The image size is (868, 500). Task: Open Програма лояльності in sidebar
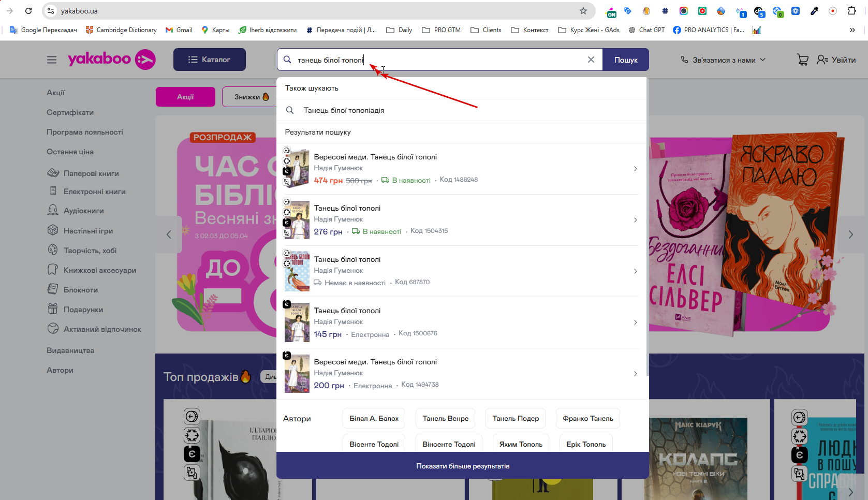85,132
